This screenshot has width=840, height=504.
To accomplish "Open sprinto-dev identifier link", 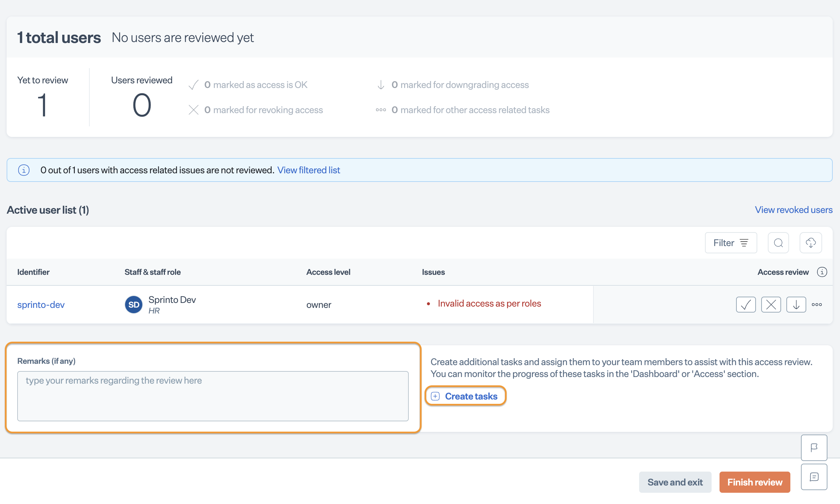I will [41, 304].
